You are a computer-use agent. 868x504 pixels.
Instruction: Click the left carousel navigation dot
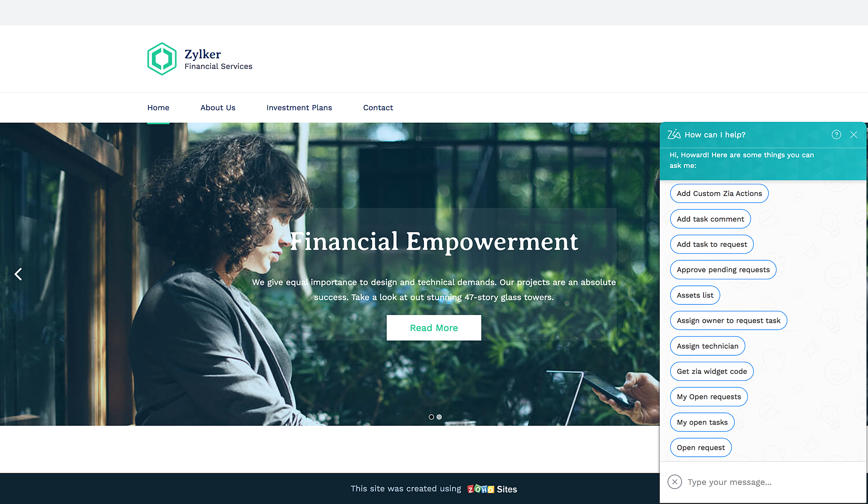[x=431, y=416]
